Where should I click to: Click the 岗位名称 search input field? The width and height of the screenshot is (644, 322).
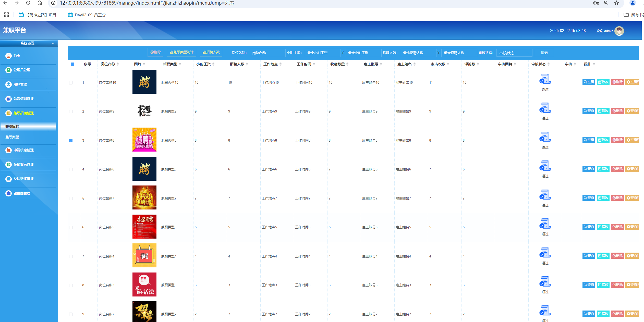[267, 53]
